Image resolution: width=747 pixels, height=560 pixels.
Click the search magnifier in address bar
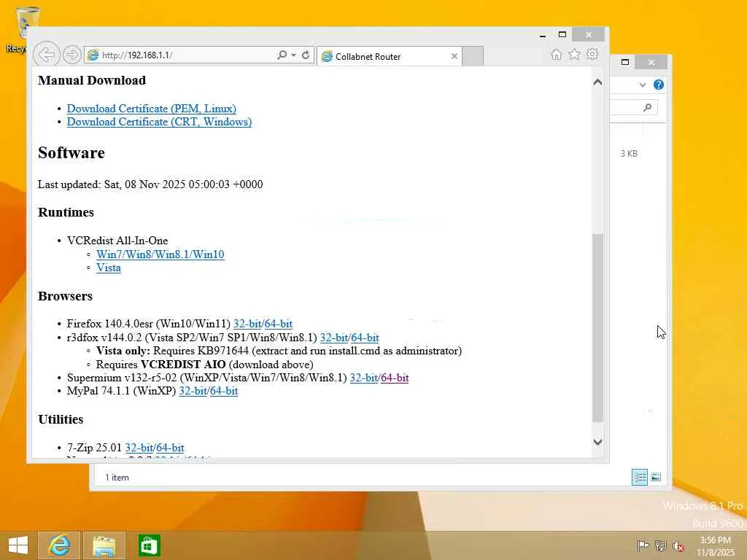coord(282,55)
